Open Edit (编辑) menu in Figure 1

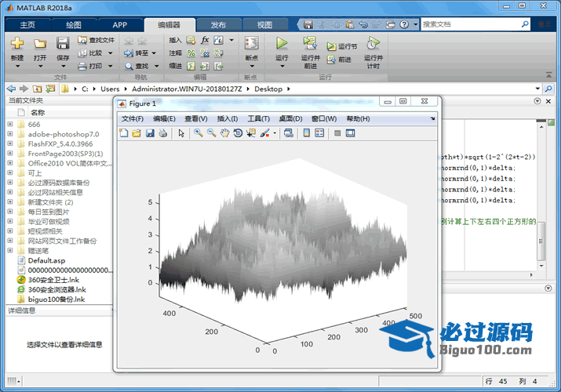pyautogui.click(x=164, y=118)
